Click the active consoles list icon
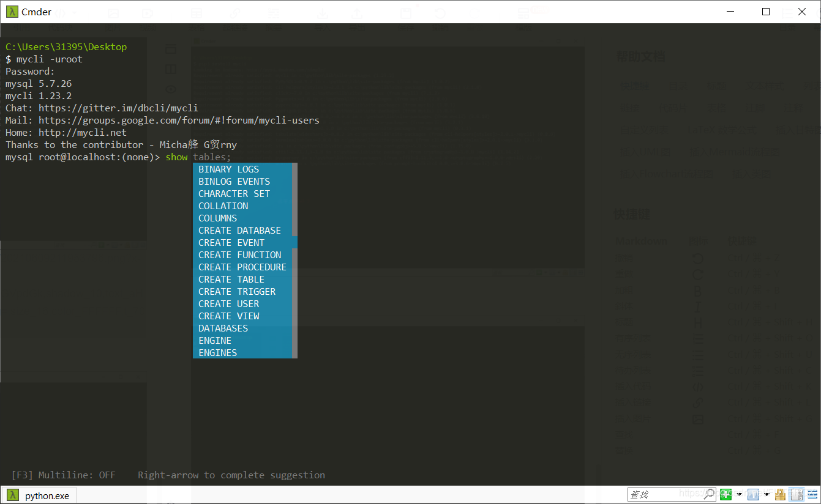Screen dimensions: 821x504 (753, 494)
